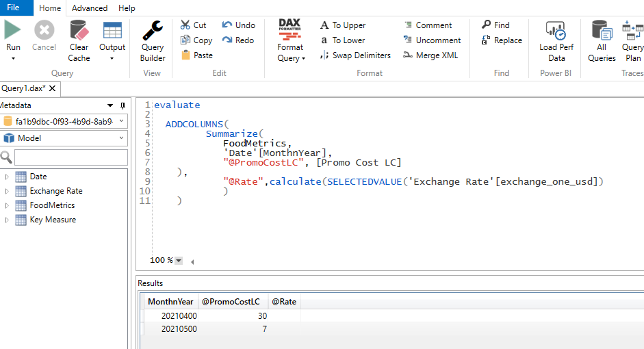Viewport: 644px width, 349px height.
Task: Open the Query Builder
Action: point(153,41)
